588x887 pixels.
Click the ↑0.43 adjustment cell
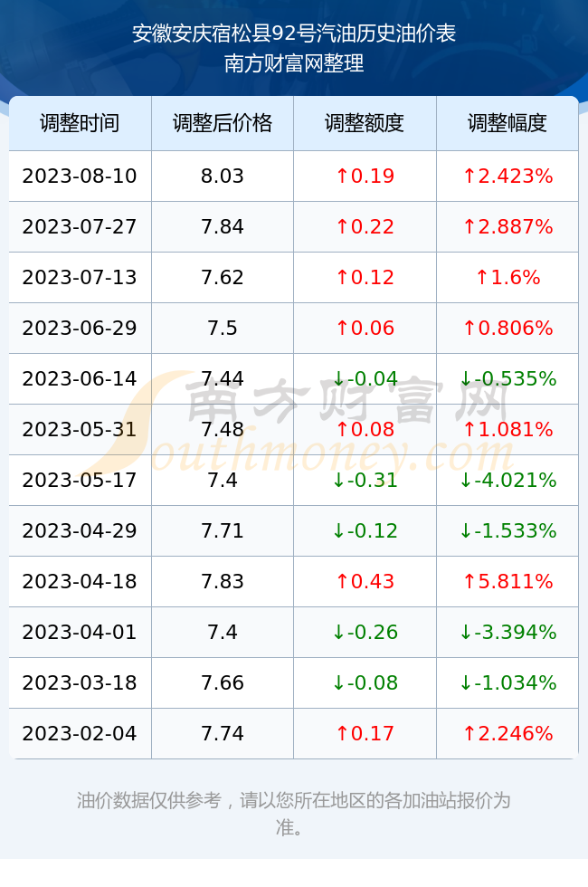(365, 581)
